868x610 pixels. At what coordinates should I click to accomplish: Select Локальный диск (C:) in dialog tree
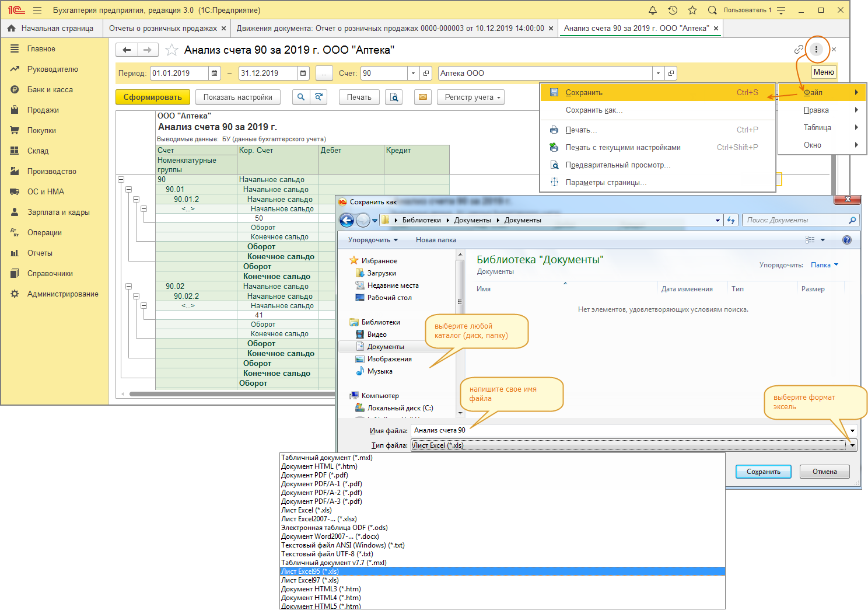pyautogui.click(x=400, y=408)
